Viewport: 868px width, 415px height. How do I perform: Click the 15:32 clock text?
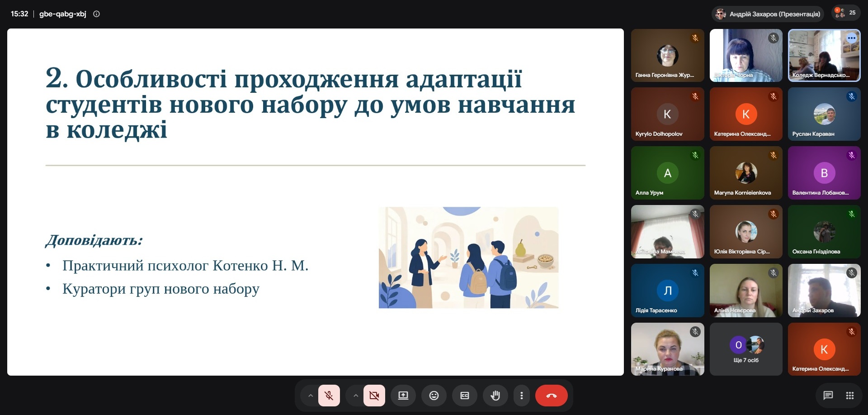point(19,14)
